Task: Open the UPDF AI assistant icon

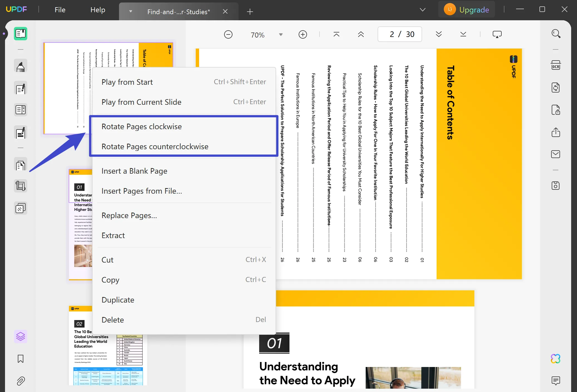Action: tap(556, 359)
